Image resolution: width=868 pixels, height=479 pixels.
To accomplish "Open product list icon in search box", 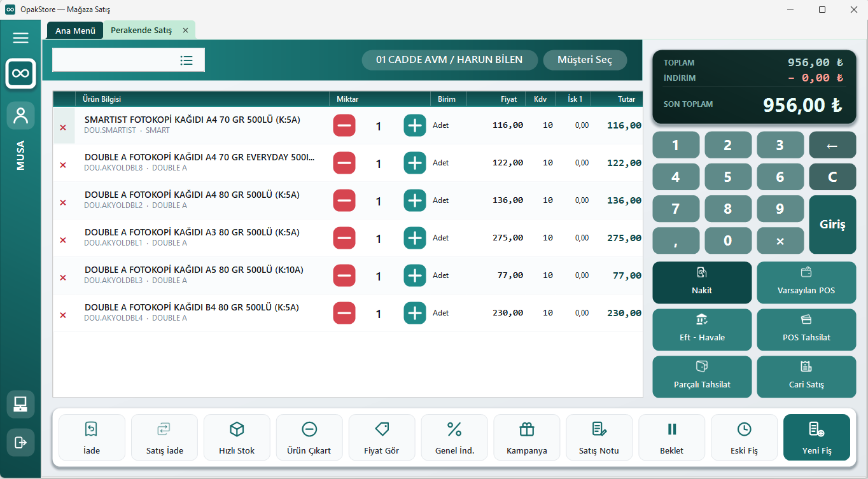I will coord(186,60).
